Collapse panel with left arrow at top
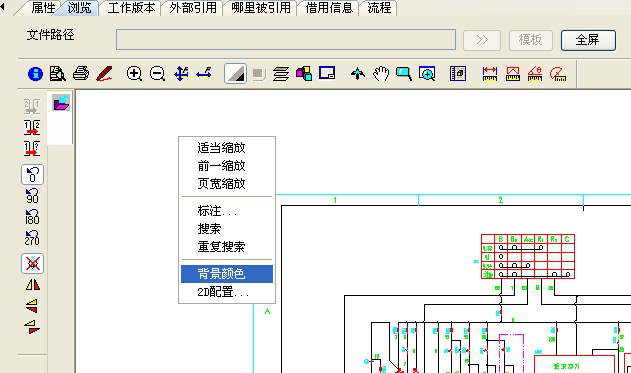This screenshot has height=373, width=631. pos(3,7)
